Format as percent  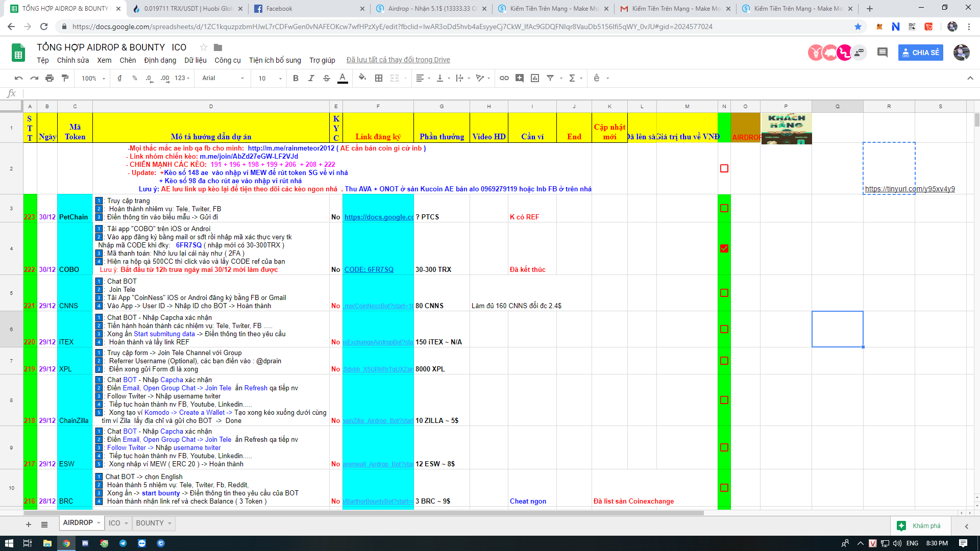pos(135,78)
